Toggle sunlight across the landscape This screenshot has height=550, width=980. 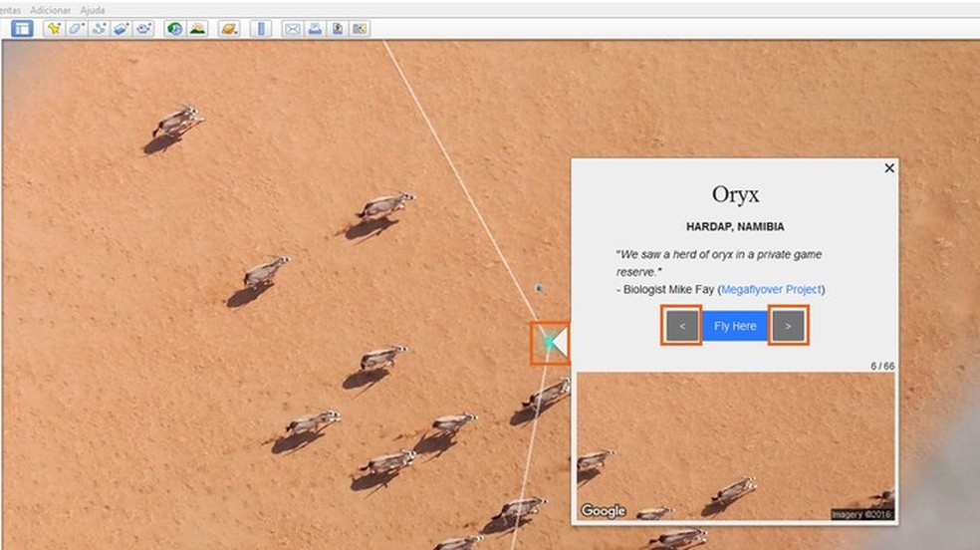[197, 29]
